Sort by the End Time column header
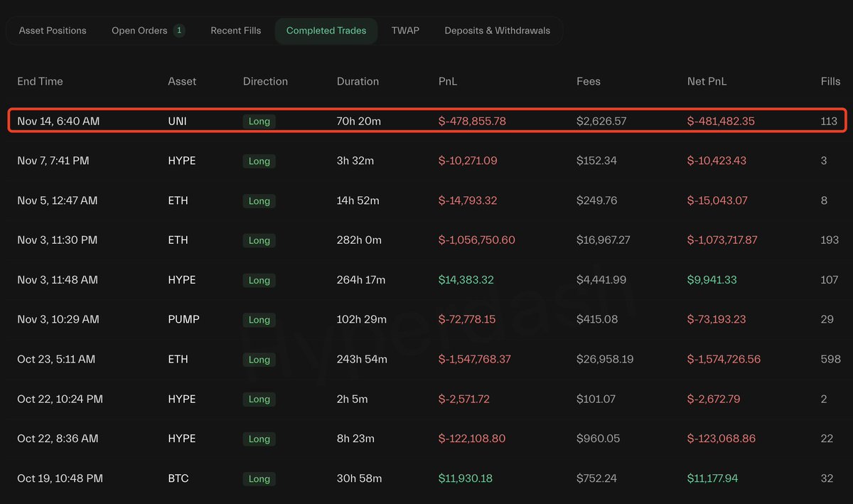Image resolution: width=853 pixels, height=504 pixels. coord(40,81)
